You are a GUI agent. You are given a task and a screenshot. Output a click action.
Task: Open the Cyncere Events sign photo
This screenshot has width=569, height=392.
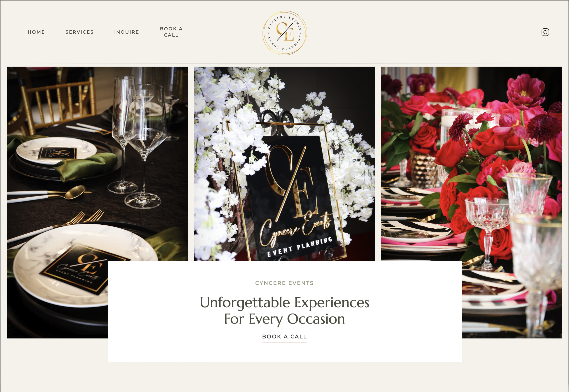click(x=284, y=164)
